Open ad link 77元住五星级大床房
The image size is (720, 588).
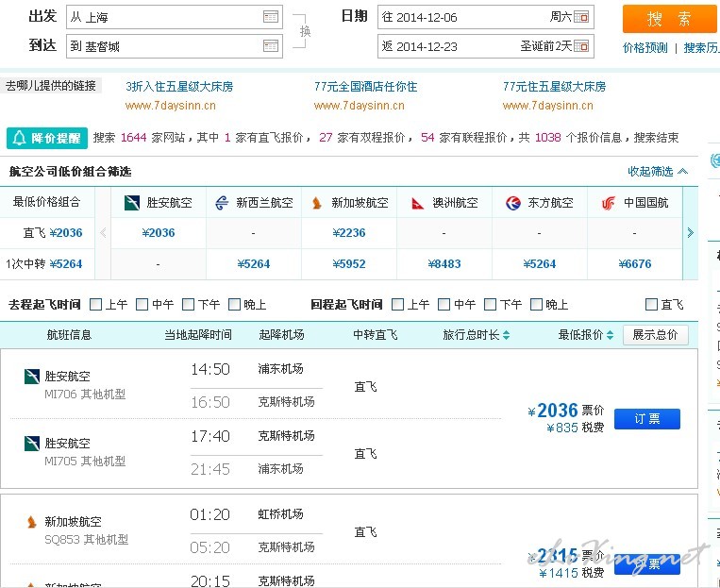(554, 87)
